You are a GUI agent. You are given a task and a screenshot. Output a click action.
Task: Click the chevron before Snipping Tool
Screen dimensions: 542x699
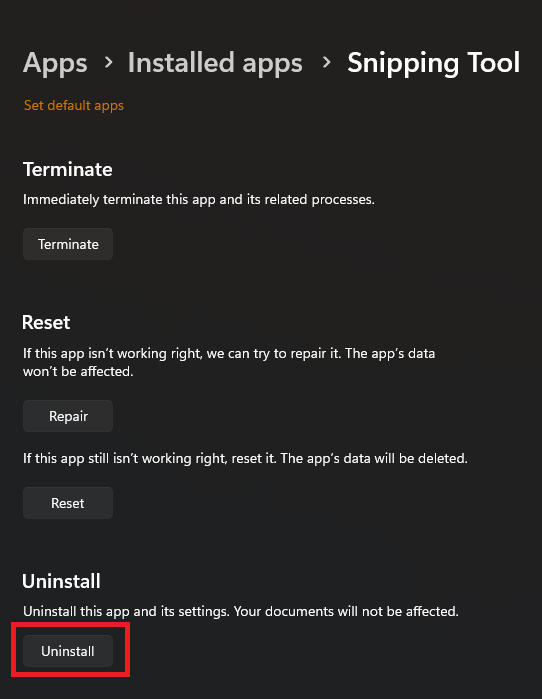coord(326,62)
